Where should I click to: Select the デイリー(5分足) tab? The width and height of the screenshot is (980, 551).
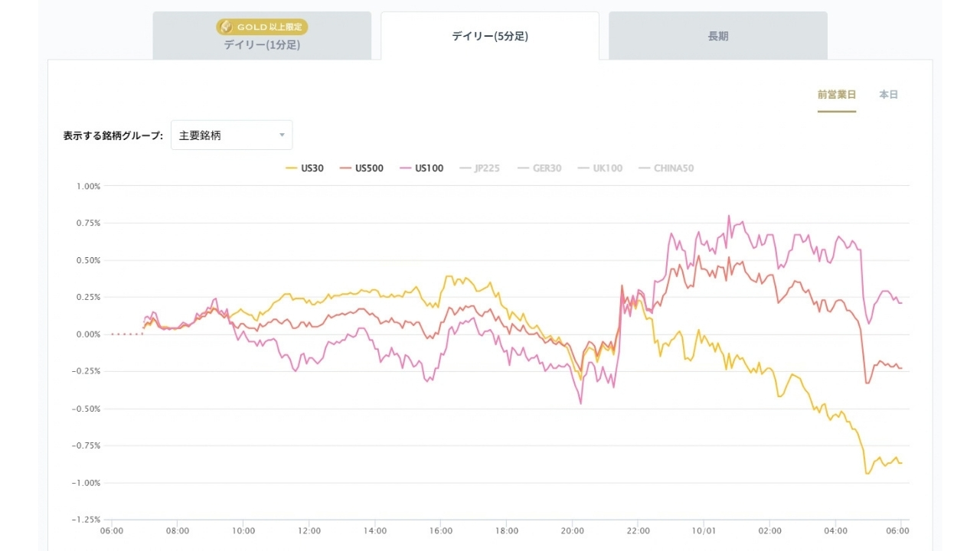point(490,36)
